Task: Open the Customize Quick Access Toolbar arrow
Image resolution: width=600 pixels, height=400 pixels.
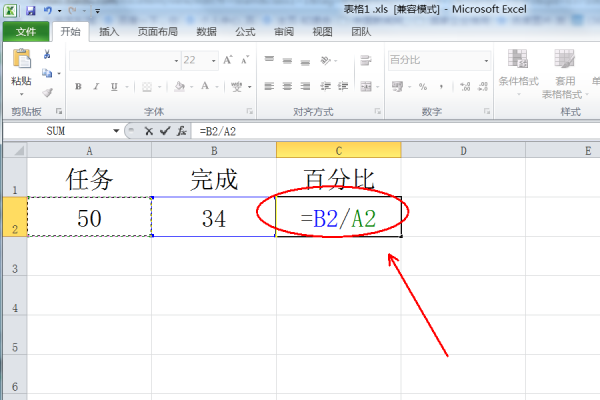Action: click(98, 11)
